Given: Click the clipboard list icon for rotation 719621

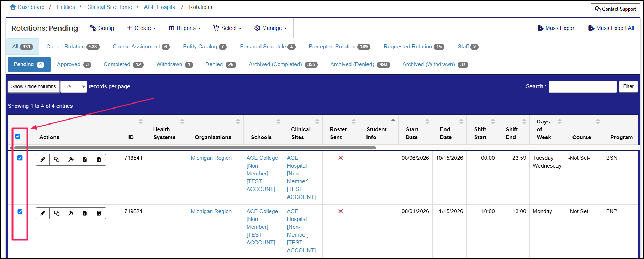Looking at the screenshot, I should click(99, 213).
